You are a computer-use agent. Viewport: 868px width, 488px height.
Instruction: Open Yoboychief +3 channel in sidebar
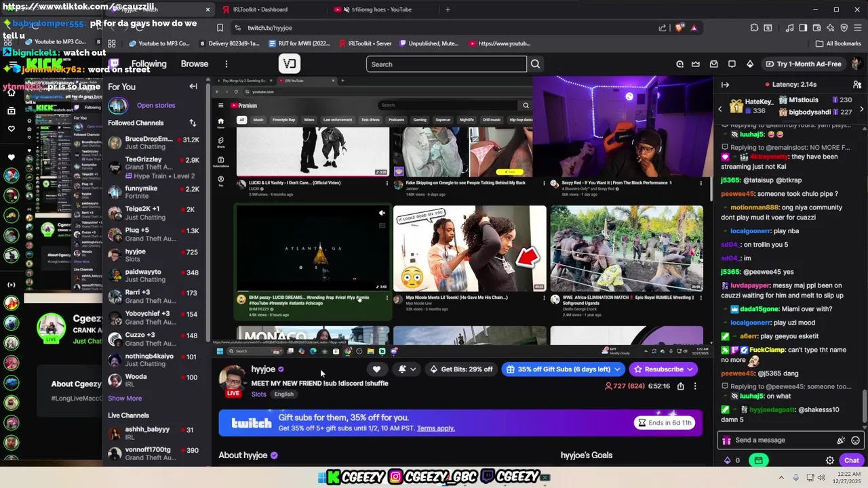tap(153, 317)
